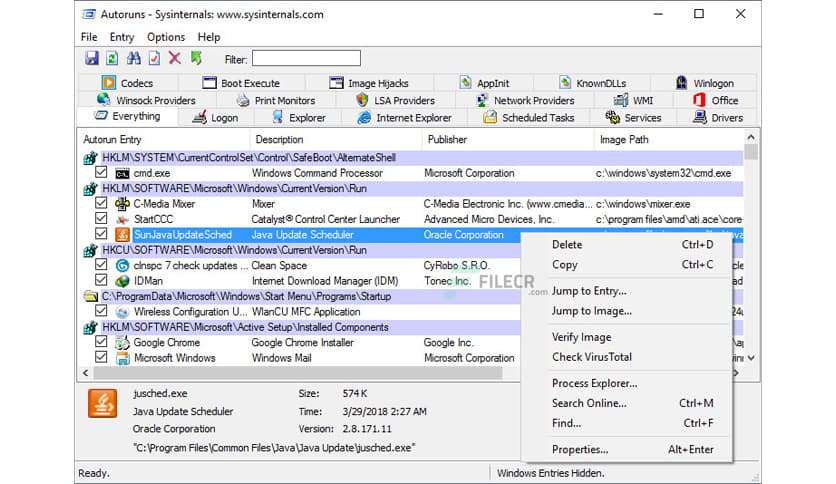Image resolution: width=836 pixels, height=484 pixels.
Task: Click the Publisher column header
Action: (x=447, y=140)
